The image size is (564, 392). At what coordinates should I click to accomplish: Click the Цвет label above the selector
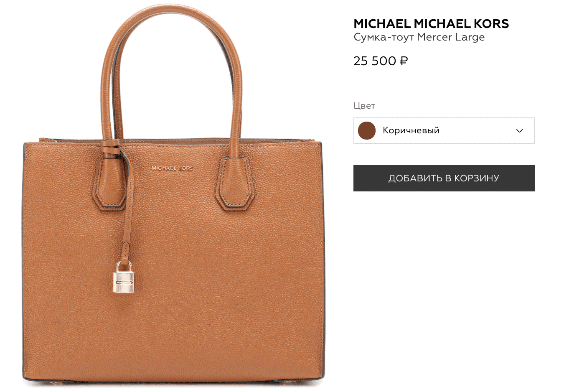point(364,106)
